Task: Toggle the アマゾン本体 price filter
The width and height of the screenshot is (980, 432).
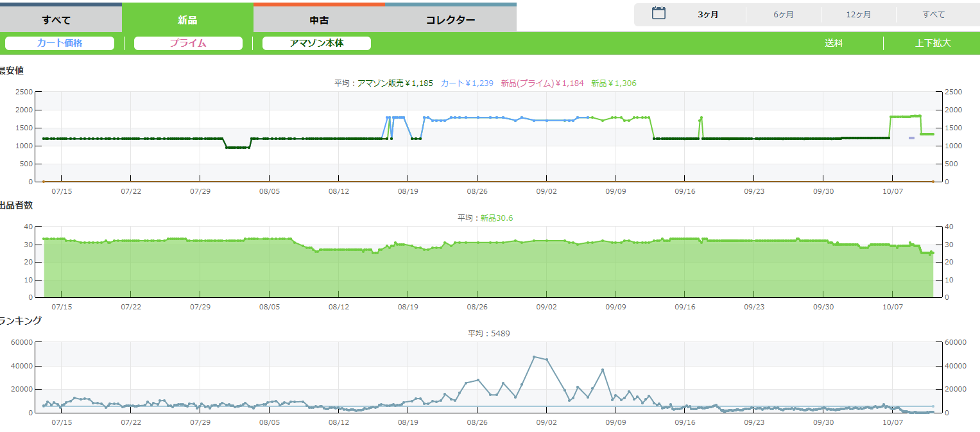Action: pyautogui.click(x=316, y=43)
